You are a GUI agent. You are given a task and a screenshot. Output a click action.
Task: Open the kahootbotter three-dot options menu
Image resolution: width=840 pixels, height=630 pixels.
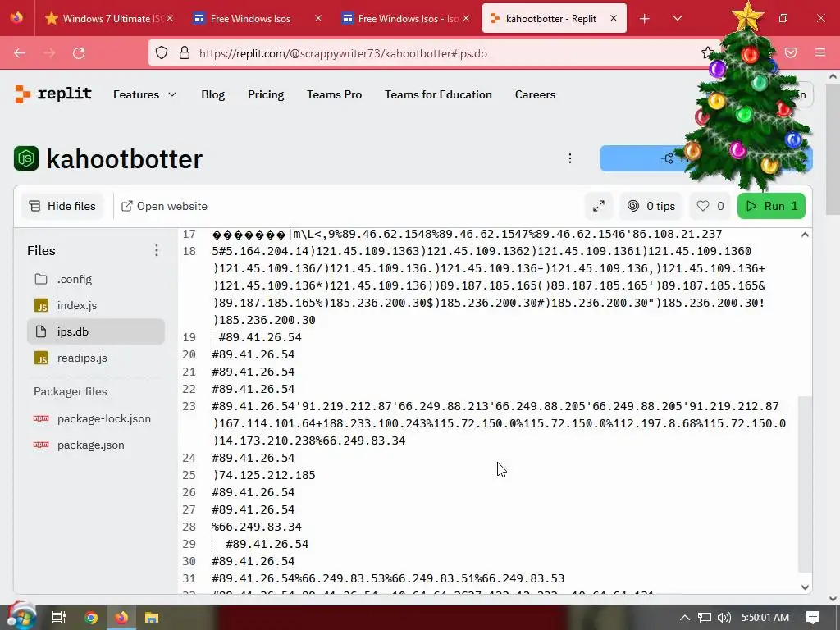[570, 158]
